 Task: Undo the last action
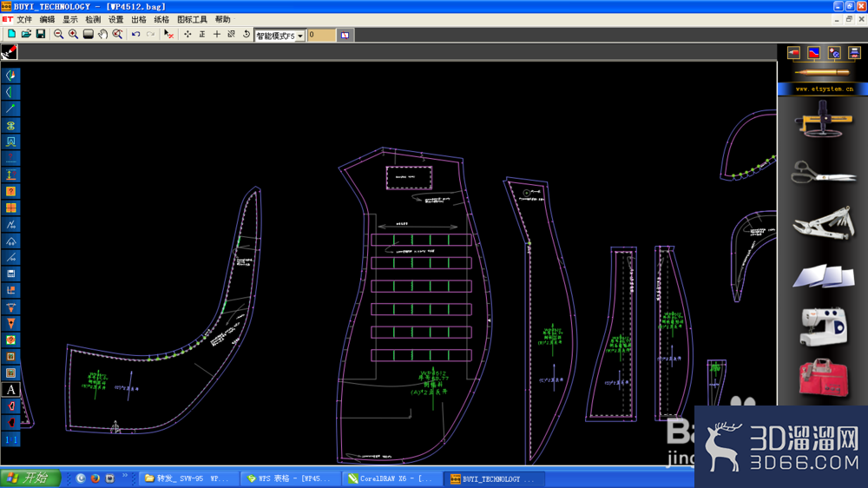[135, 35]
